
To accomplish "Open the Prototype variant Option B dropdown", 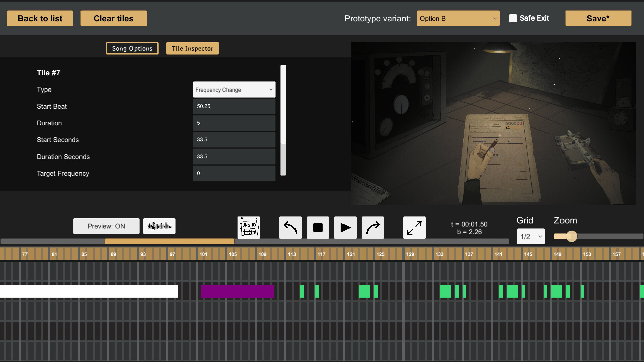I will [458, 18].
